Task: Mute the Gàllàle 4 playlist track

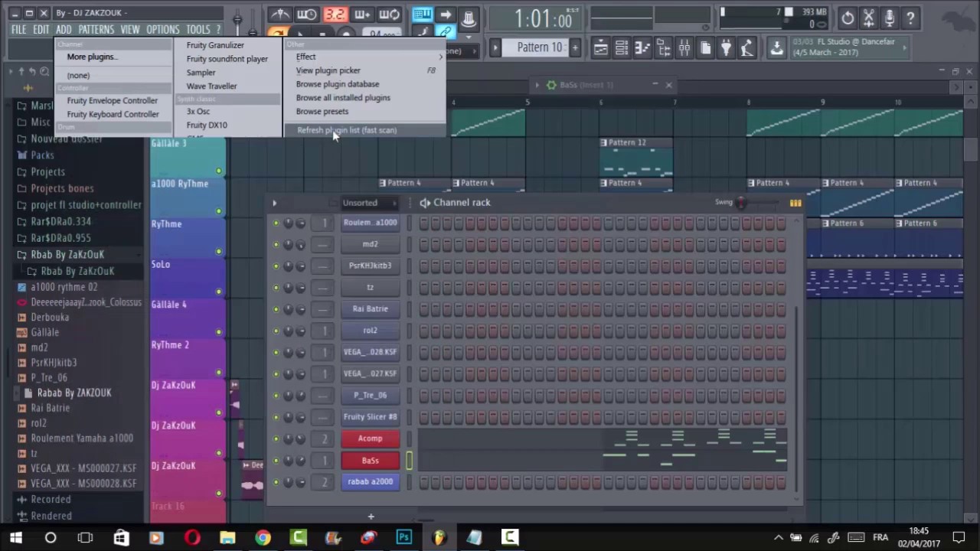Action: point(218,332)
